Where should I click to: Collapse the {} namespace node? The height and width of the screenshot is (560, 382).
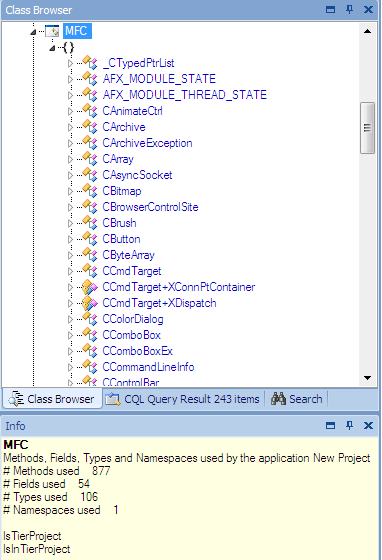52,48
